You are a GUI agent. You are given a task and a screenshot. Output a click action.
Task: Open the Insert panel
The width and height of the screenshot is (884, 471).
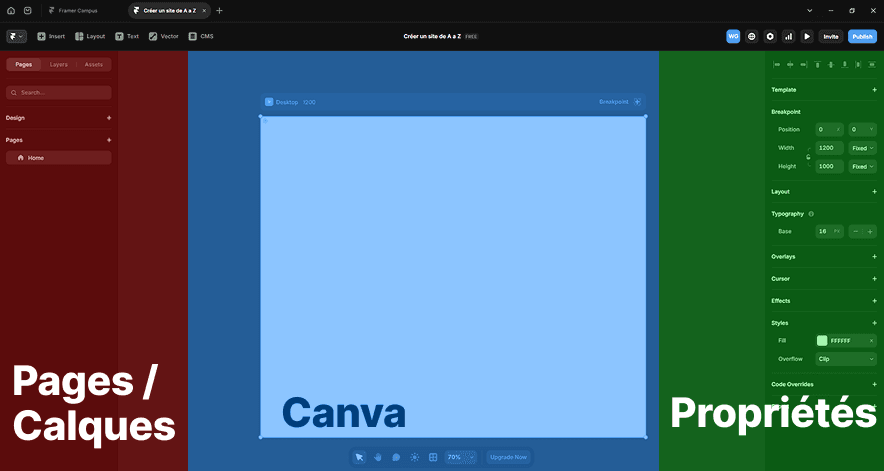(x=51, y=36)
